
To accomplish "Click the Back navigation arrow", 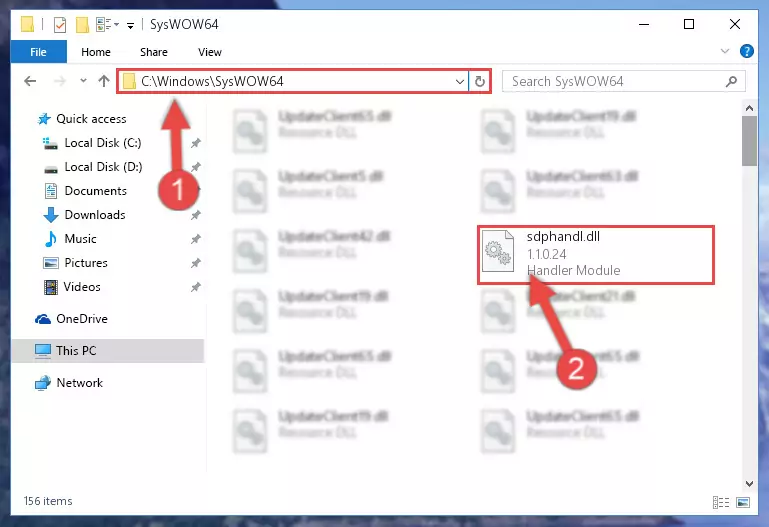I will point(30,81).
